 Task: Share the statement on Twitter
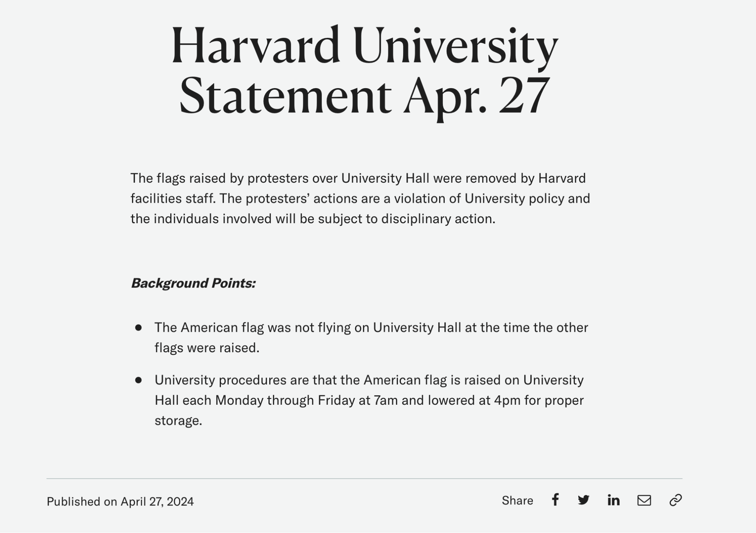pos(584,500)
